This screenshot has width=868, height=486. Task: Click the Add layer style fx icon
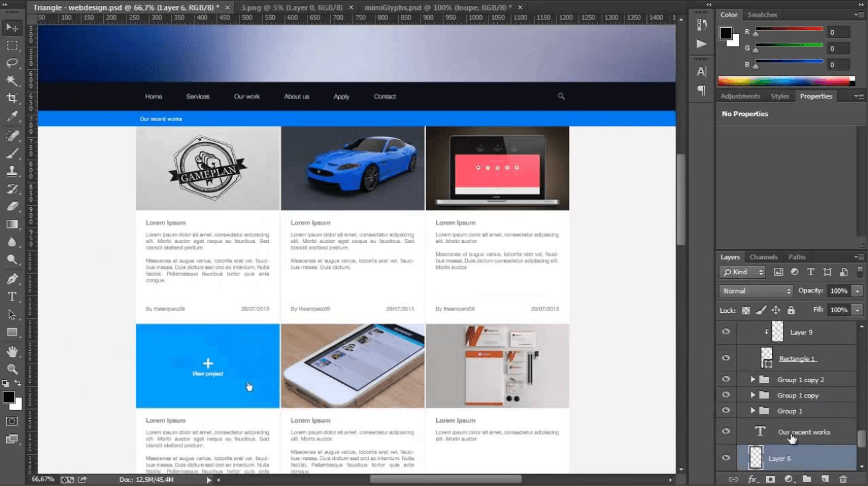pos(752,479)
